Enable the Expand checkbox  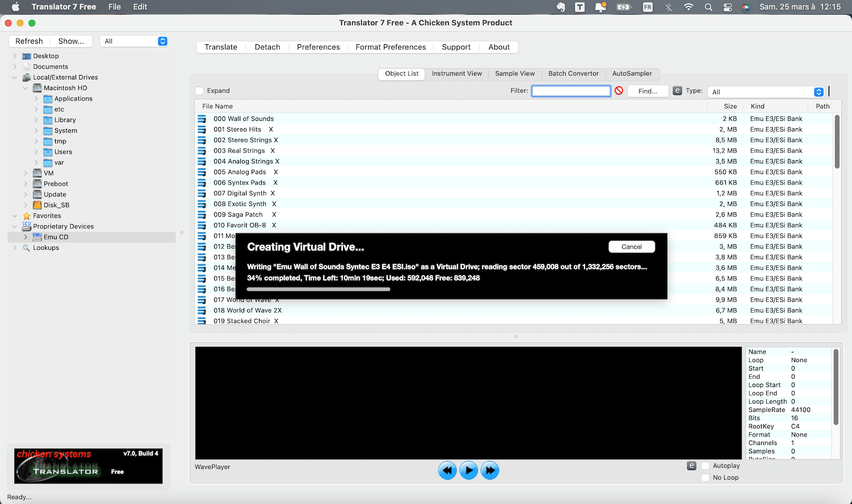click(199, 91)
